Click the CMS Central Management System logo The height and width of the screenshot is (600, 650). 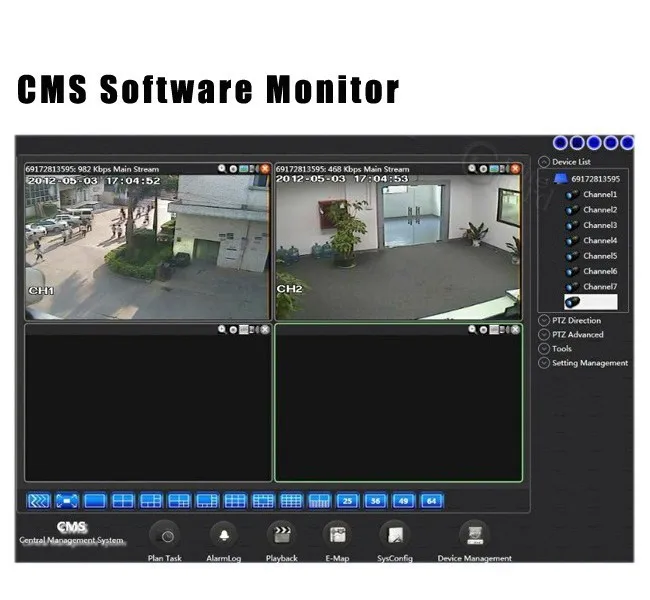point(72,533)
